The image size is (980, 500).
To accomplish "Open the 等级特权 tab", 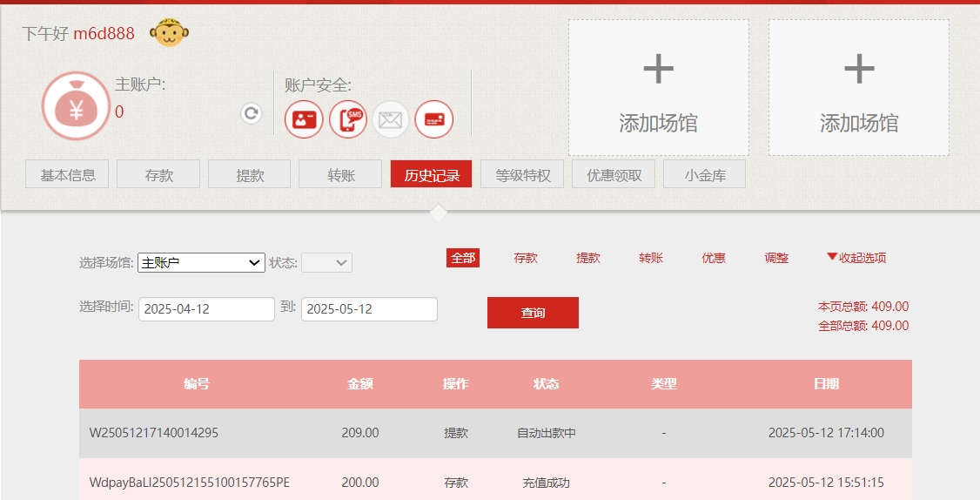I will pyautogui.click(x=523, y=175).
